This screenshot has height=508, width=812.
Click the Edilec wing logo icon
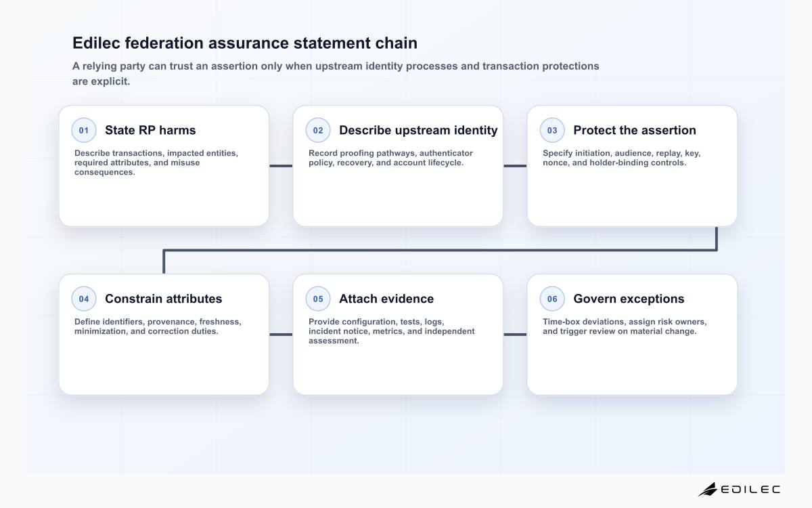pos(708,489)
